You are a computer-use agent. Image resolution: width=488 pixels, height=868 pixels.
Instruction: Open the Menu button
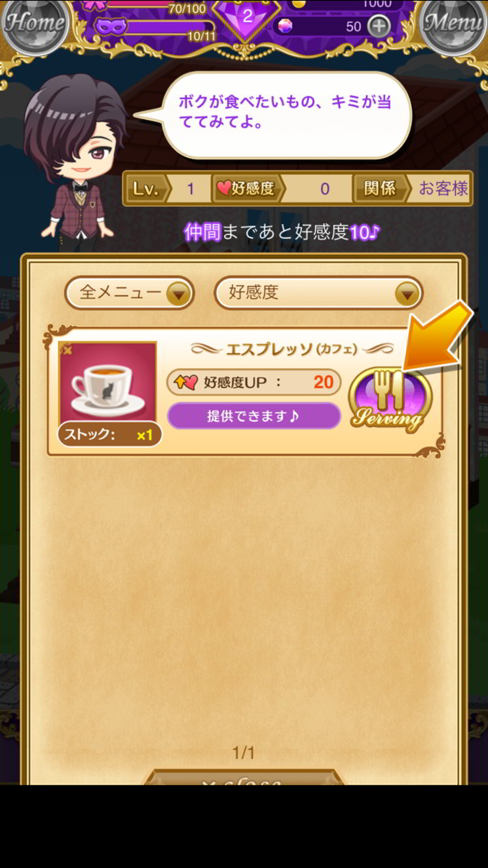click(x=453, y=22)
